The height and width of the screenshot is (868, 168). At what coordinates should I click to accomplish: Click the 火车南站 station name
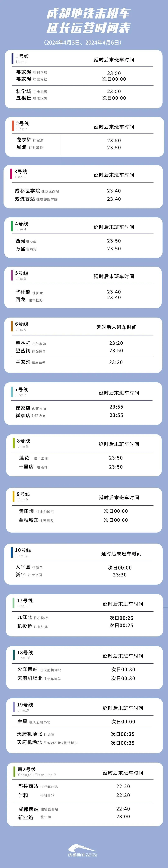[28, 669]
